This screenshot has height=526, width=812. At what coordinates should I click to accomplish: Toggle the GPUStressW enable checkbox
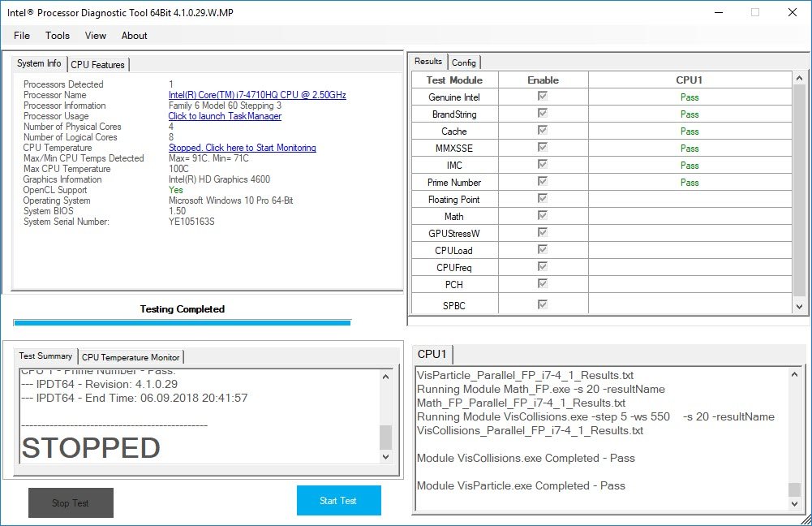tap(543, 232)
